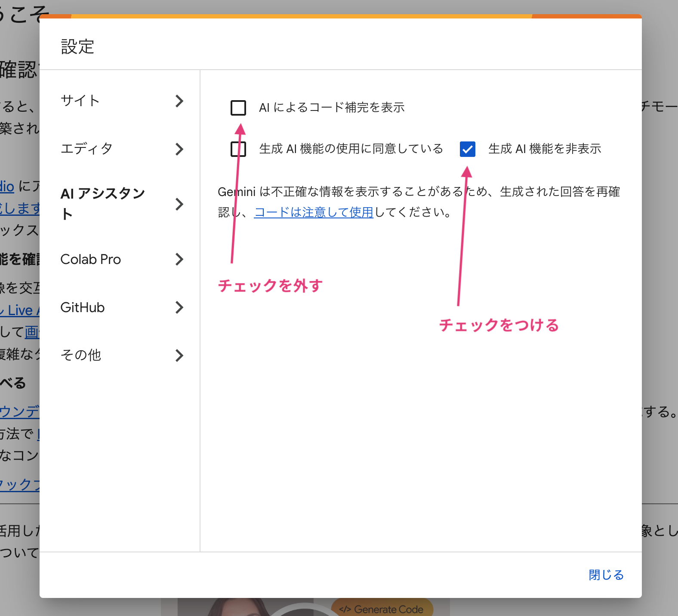Click the 生成 AI 機能を非表示 label text
The width and height of the screenshot is (678, 616).
(545, 149)
